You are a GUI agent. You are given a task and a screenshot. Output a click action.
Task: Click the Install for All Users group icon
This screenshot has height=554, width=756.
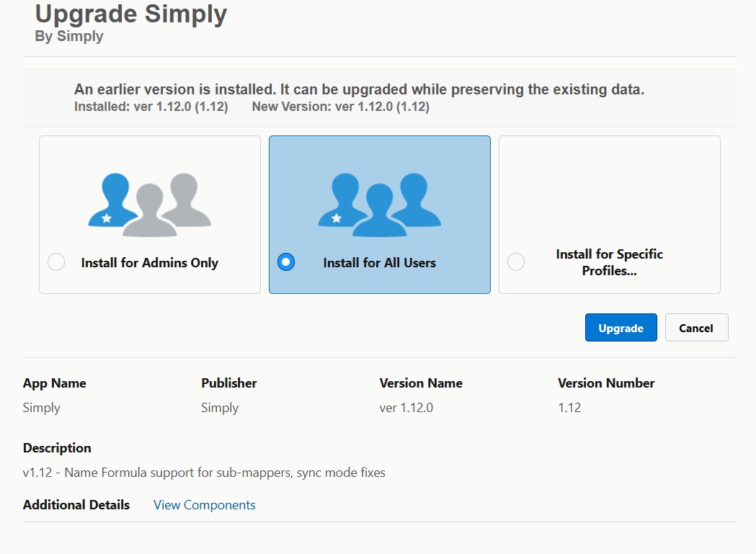point(378,200)
